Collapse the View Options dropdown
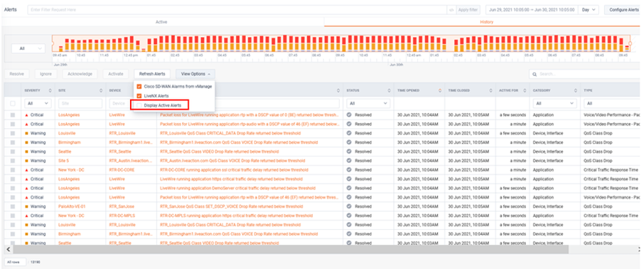This screenshot has height=269, width=644. 195,74
